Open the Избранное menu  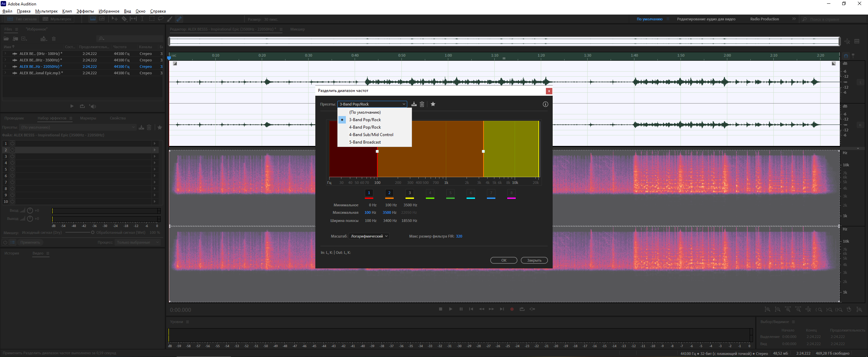click(109, 11)
